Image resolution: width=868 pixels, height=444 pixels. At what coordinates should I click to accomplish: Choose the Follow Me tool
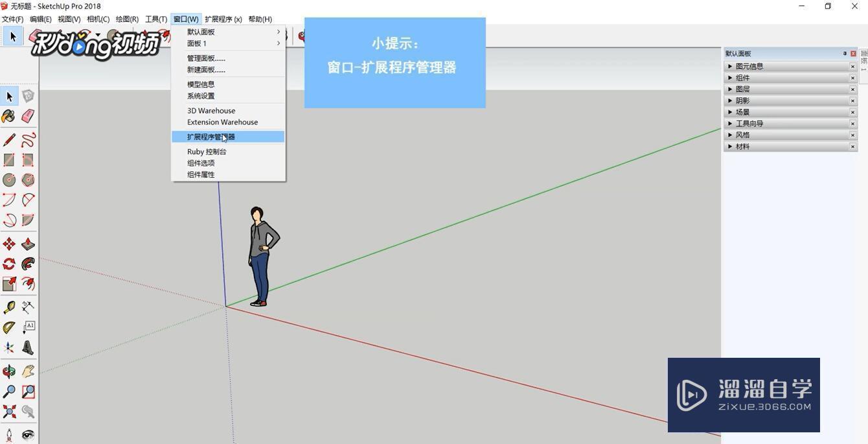pyautogui.click(x=28, y=264)
